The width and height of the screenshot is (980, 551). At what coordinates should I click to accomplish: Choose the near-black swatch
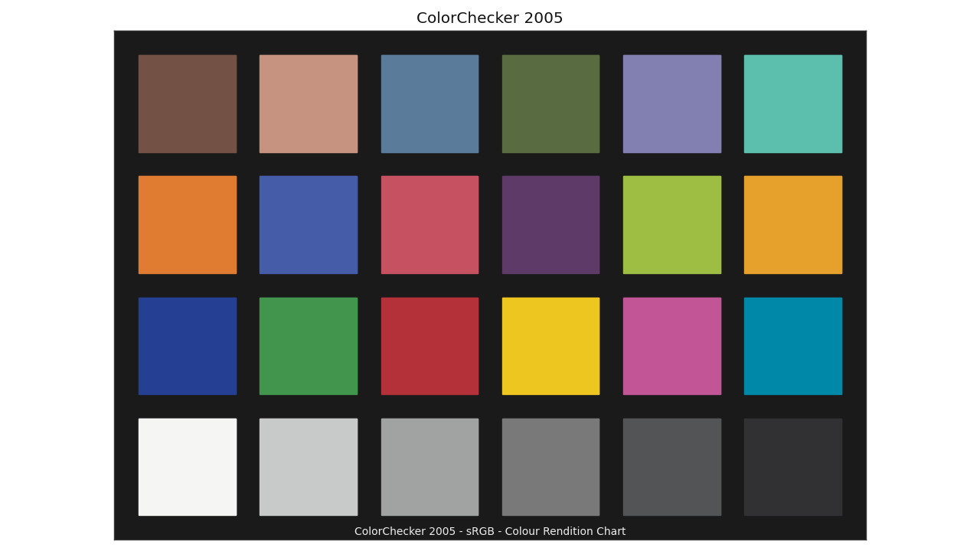click(793, 467)
